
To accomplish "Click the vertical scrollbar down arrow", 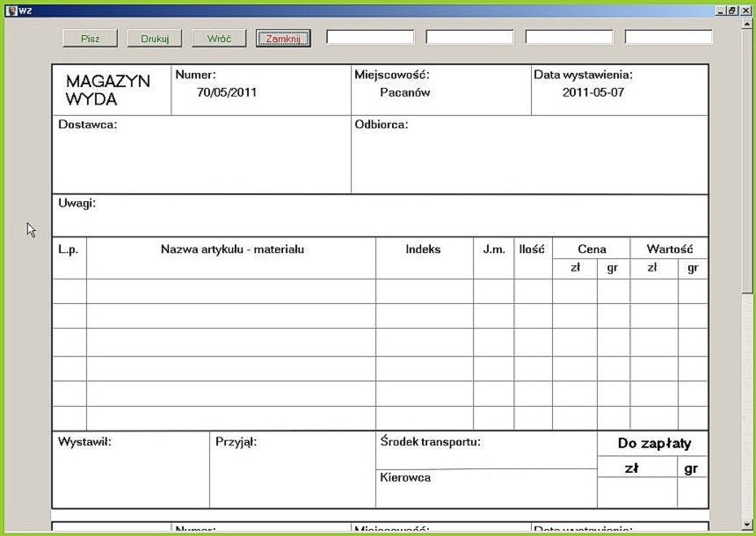I will tap(747, 525).
